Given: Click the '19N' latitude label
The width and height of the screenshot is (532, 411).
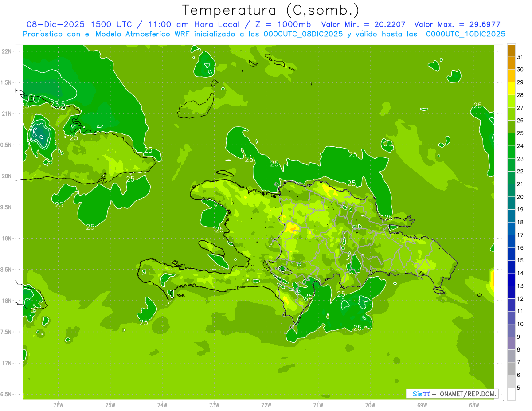Looking at the screenshot, I should 7,239.
